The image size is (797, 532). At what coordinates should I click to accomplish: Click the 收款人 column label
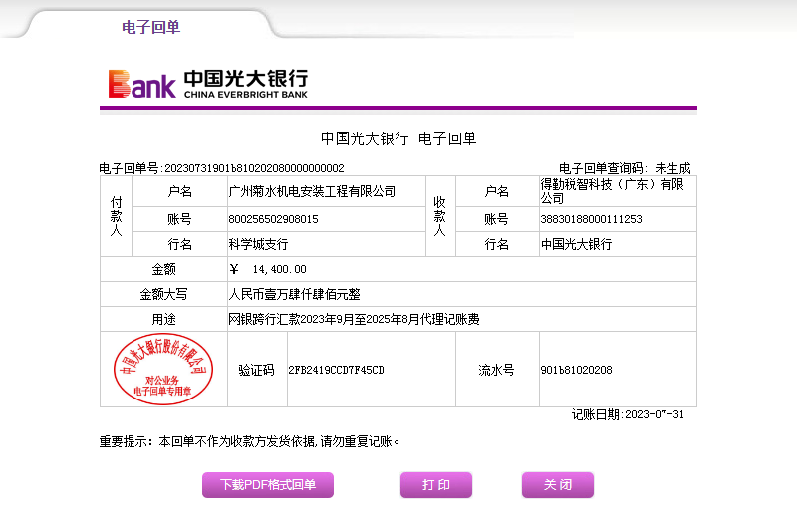click(x=439, y=216)
